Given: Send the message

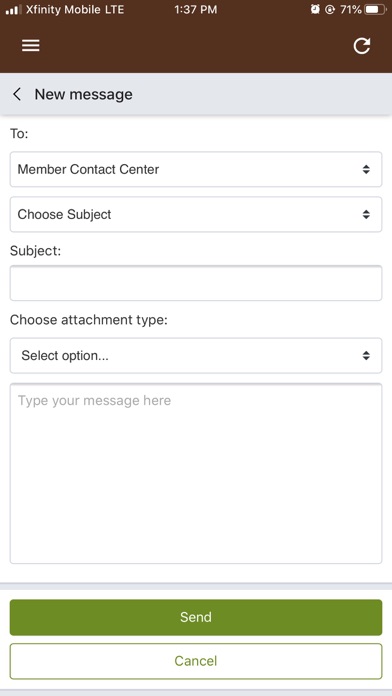Looking at the screenshot, I should [196, 617].
